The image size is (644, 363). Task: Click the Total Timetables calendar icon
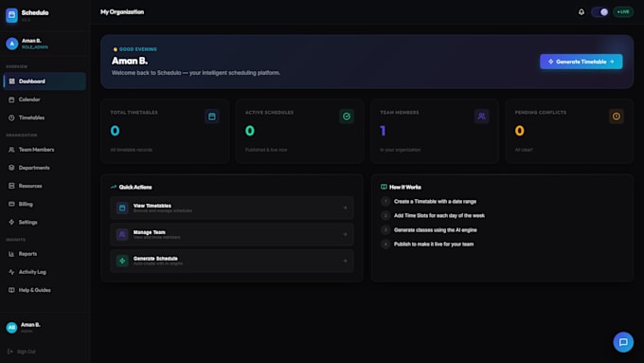coord(212,117)
